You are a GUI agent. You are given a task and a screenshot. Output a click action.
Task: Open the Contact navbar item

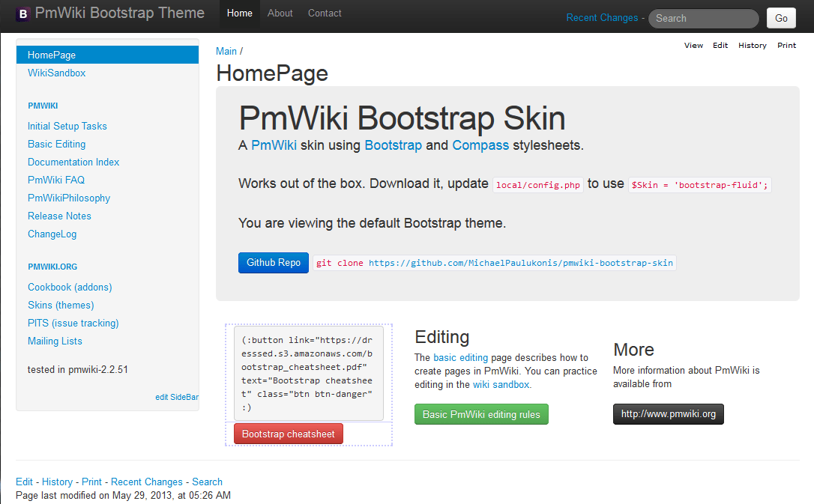pos(325,13)
